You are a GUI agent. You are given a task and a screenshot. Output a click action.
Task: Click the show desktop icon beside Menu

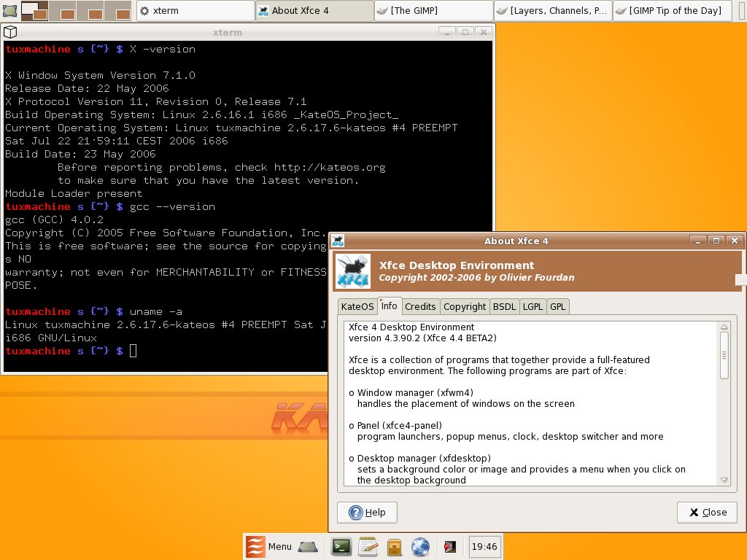[x=308, y=547]
